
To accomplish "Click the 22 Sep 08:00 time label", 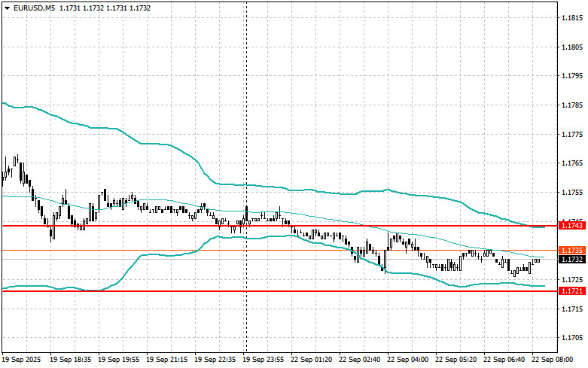I will (552, 360).
